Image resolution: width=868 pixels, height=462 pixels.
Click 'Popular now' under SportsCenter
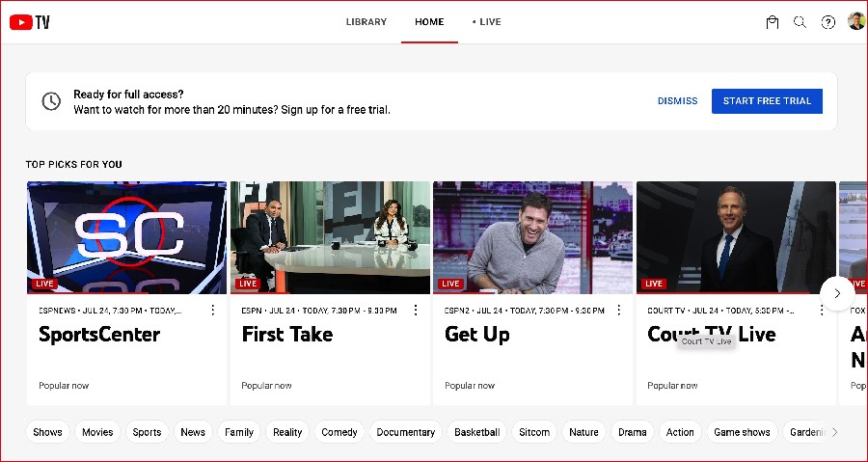point(64,386)
